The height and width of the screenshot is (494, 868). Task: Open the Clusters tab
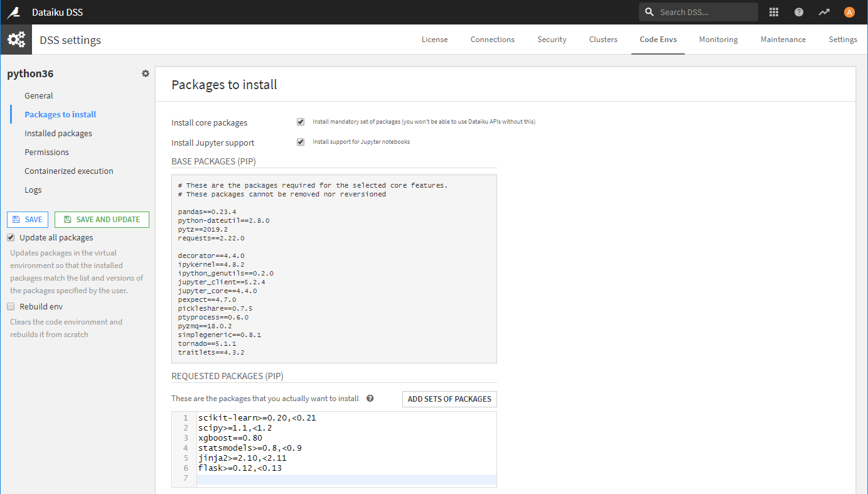(x=603, y=40)
